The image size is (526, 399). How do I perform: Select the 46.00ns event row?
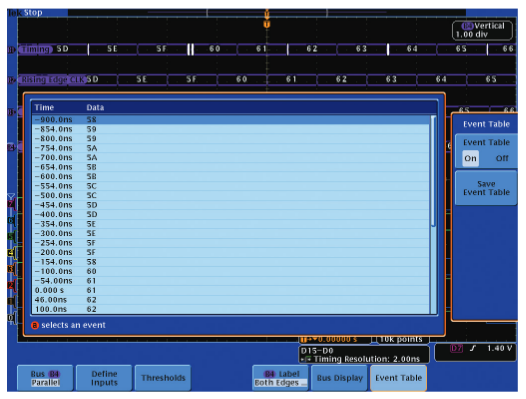(x=231, y=300)
